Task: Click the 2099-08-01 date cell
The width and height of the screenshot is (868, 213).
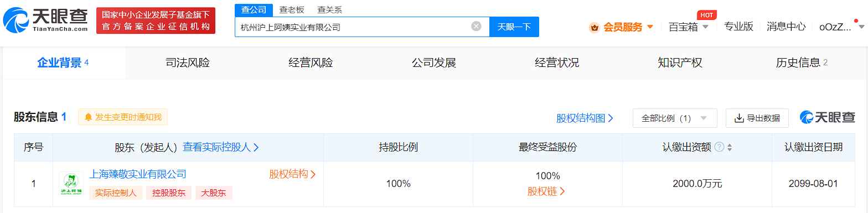Action: (x=814, y=184)
